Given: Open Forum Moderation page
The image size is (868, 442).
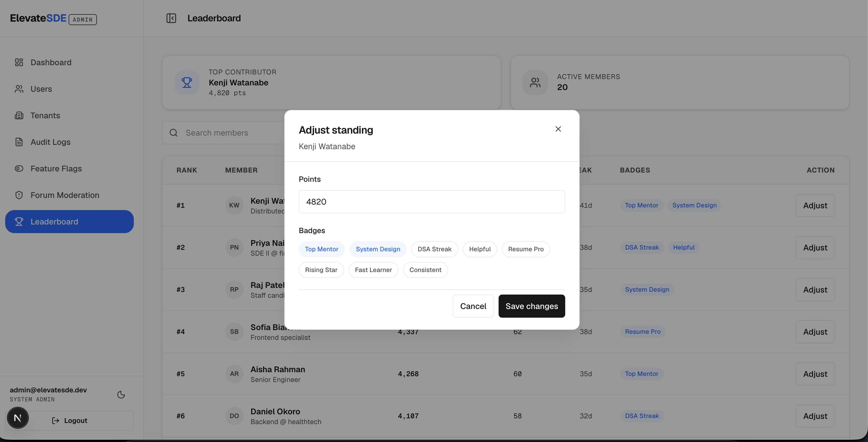Looking at the screenshot, I should 69,195.
